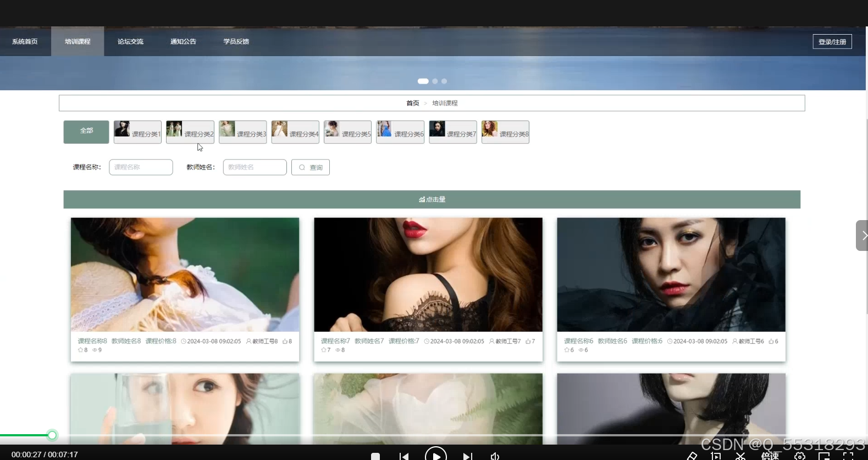Filter by 课程分类4
868x460 pixels.
click(x=295, y=132)
